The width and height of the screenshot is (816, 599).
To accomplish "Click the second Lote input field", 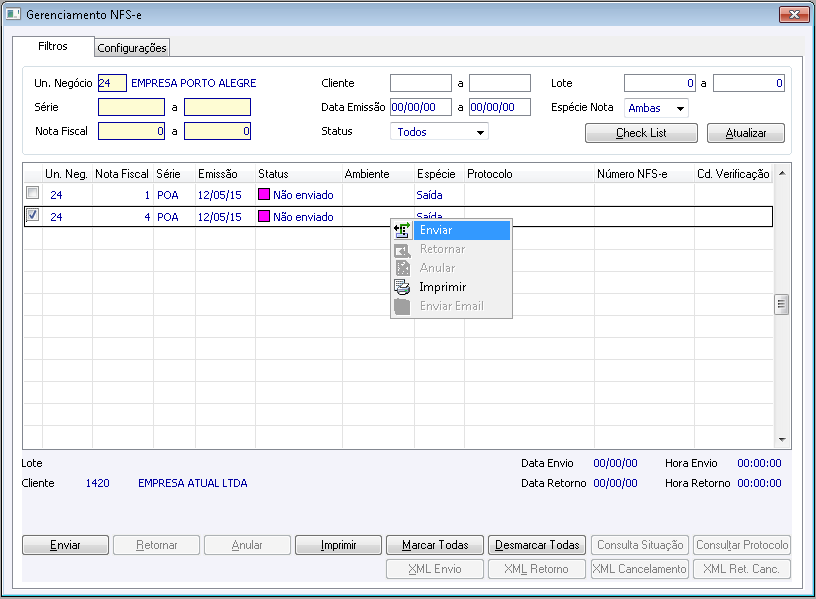I will (749, 83).
